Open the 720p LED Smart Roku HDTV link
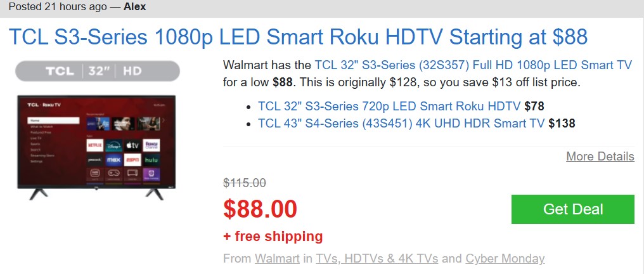The width and height of the screenshot is (644, 274). [x=389, y=106]
